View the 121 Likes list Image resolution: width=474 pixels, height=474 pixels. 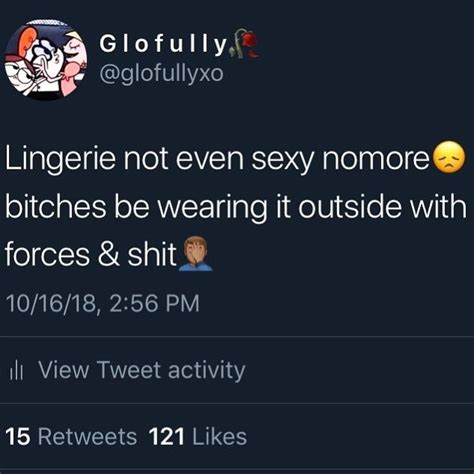[x=198, y=437]
